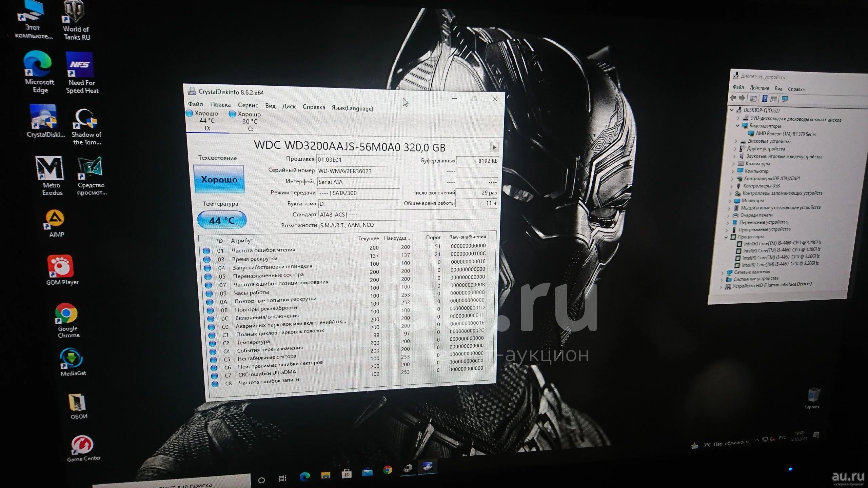Viewport: 868px width, 488px height.
Task: Select the AIMP desktop icon
Action: coord(56,224)
